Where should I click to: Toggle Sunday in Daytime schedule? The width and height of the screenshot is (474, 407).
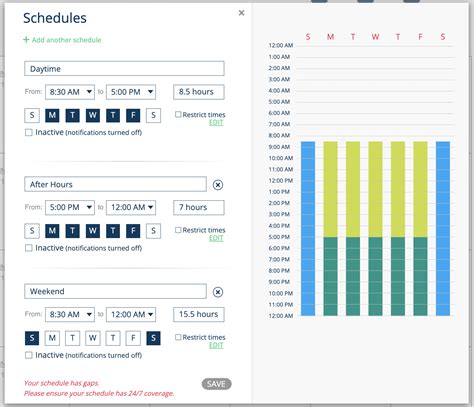tap(32, 115)
